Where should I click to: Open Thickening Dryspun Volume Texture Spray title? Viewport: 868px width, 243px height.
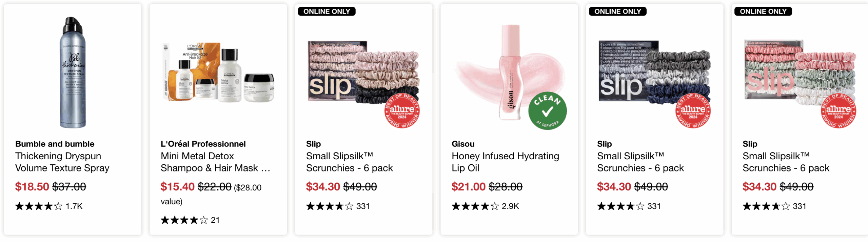pyautogui.click(x=62, y=162)
